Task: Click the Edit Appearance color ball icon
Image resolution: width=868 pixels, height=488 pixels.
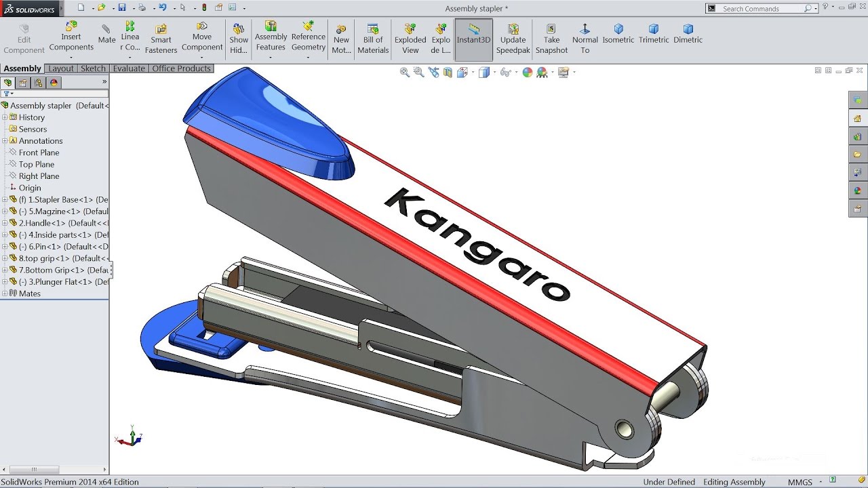Action: 527,73
